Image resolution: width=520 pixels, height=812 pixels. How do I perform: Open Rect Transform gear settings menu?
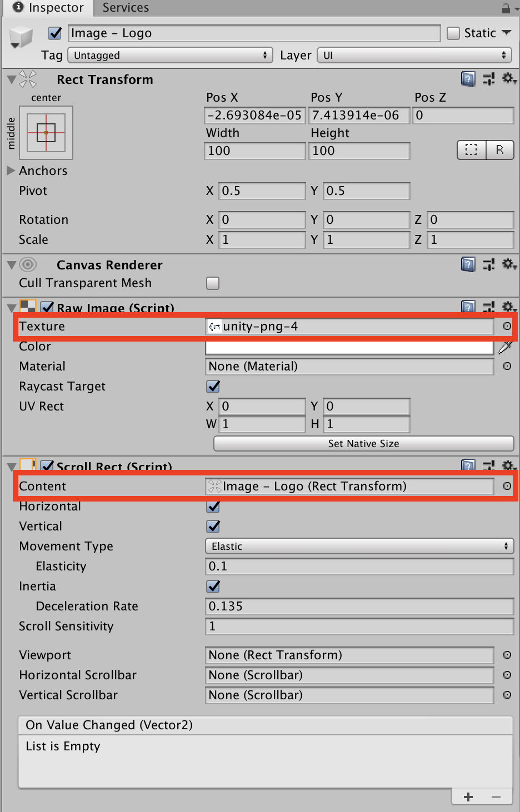(x=509, y=79)
